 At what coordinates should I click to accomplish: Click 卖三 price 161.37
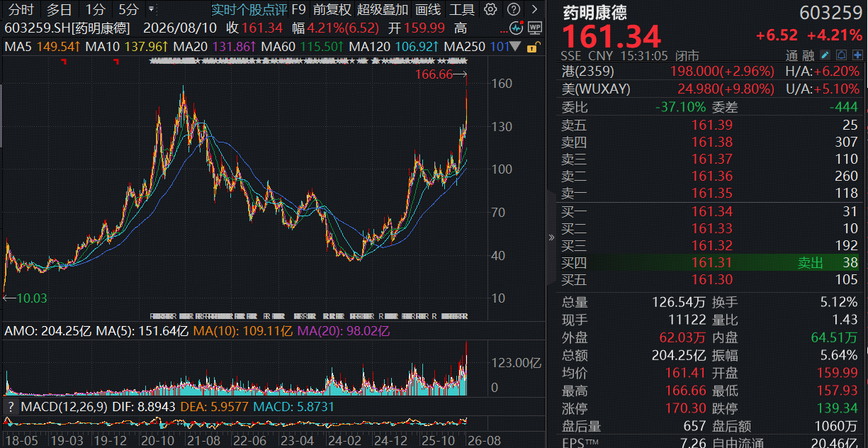tap(712, 159)
